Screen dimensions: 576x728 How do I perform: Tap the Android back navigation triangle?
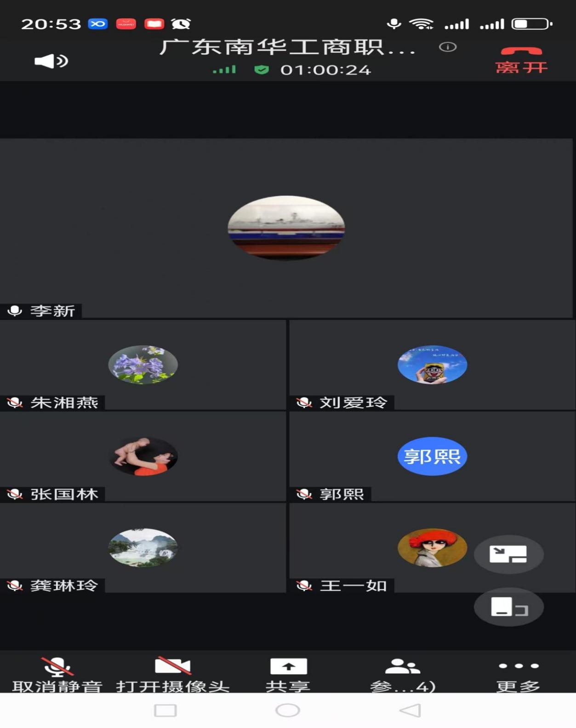(410, 711)
